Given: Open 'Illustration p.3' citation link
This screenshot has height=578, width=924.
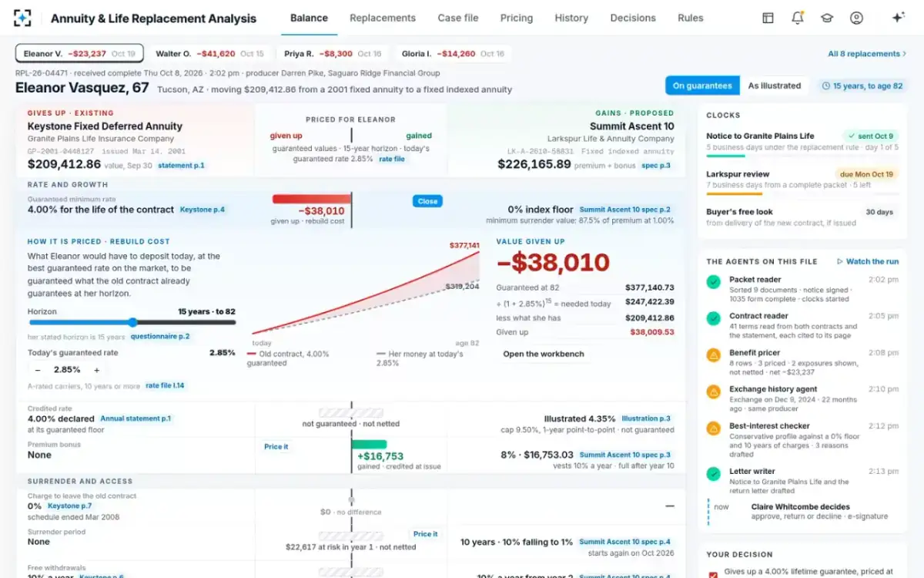Looking at the screenshot, I should click(646, 418).
